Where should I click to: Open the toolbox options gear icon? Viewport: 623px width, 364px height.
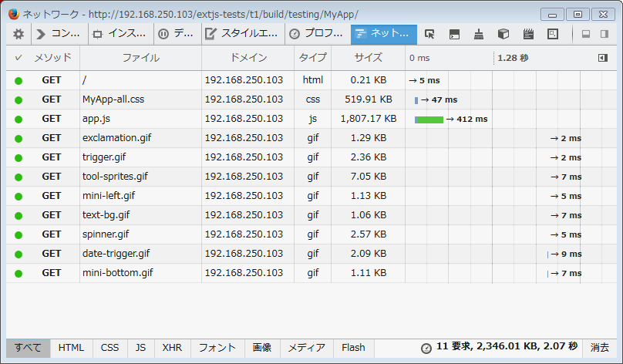(19, 34)
